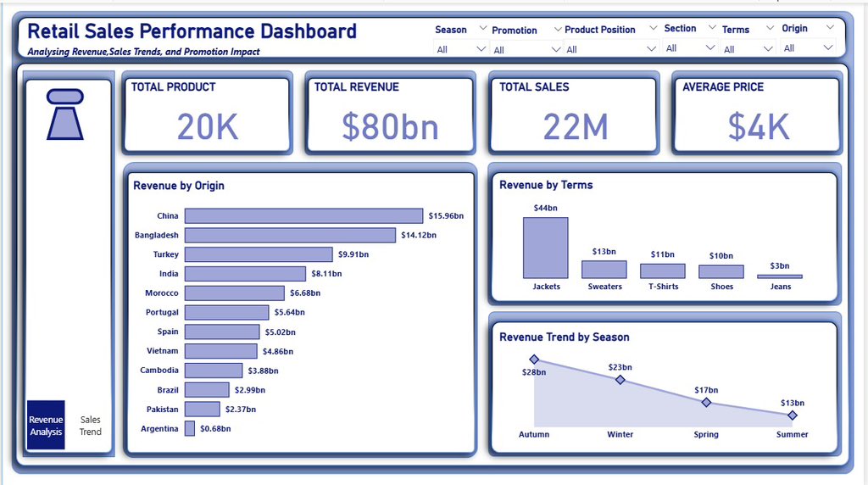
Task: Collapse the Season slicer header chevron
Action: 482,28
